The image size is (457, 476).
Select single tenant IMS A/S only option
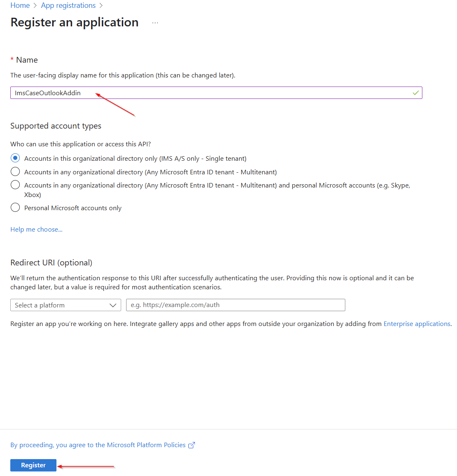(15, 158)
